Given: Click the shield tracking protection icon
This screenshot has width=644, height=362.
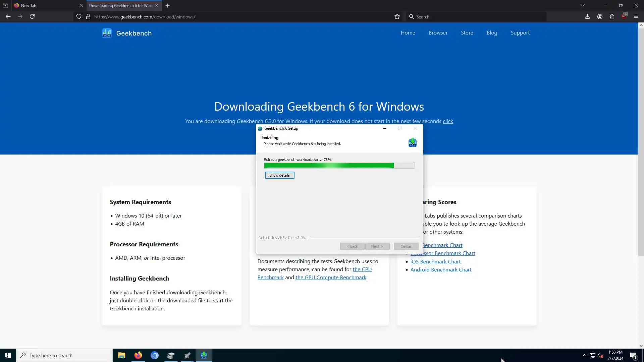Looking at the screenshot, I should click(79, 17).
